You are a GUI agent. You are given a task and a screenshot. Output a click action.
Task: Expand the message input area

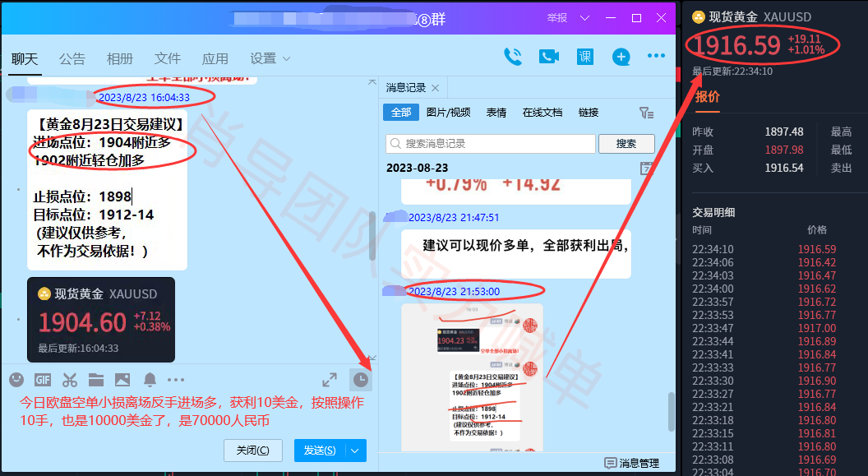(330, 380)
